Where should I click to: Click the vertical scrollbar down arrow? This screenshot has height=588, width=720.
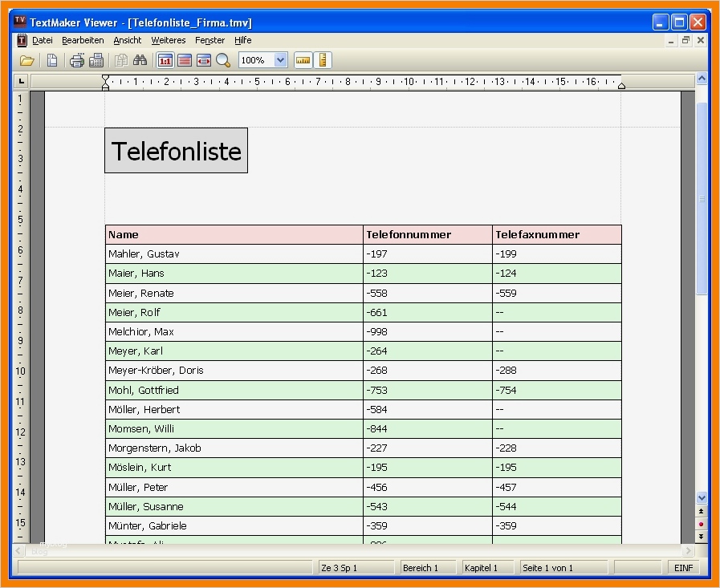point(702,498)
